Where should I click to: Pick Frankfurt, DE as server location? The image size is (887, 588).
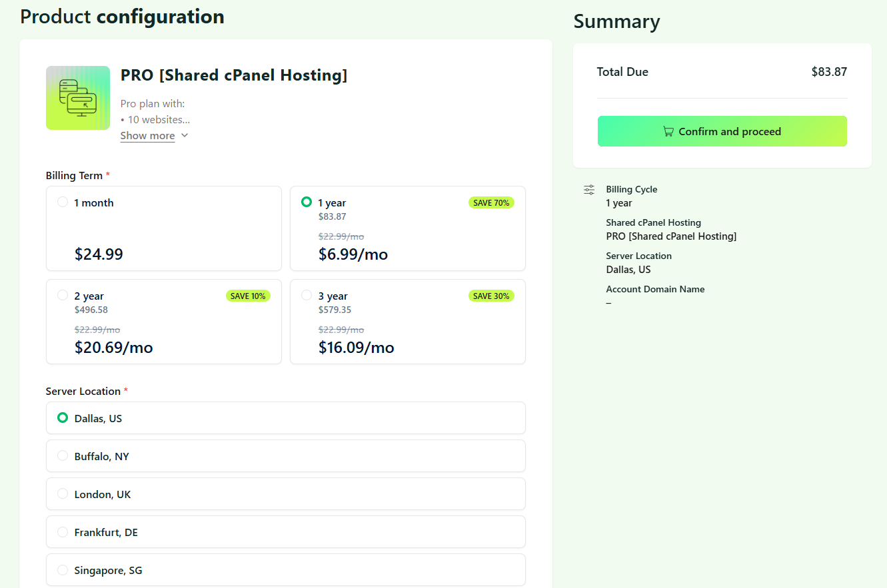[x=286, y=532]
